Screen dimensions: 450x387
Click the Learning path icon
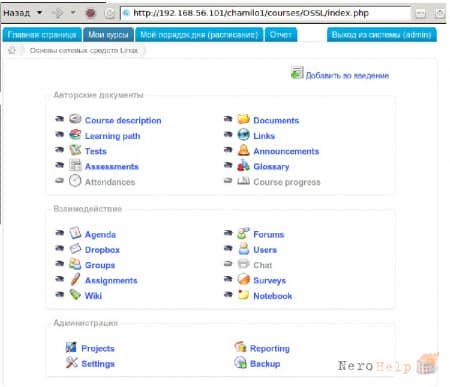[x=75, y=135]
